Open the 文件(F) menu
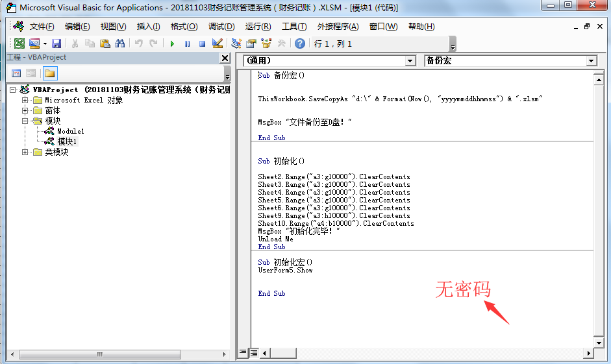 [x=42, y=27]
